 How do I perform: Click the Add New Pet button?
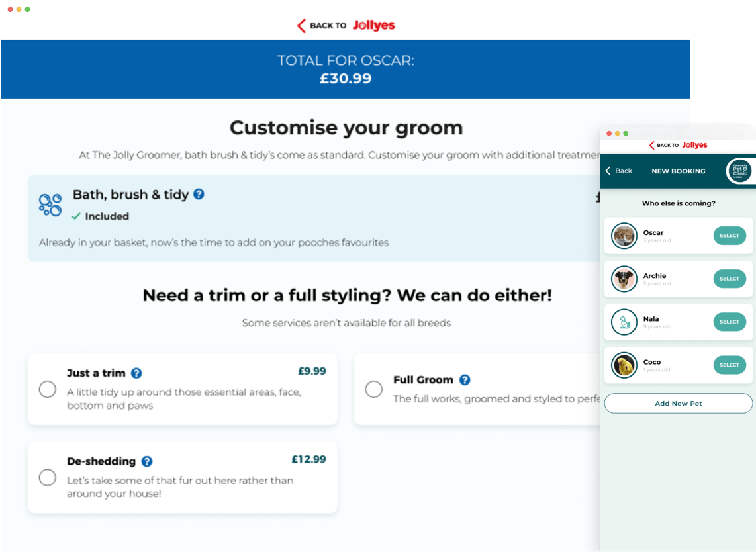click(678, 404)
